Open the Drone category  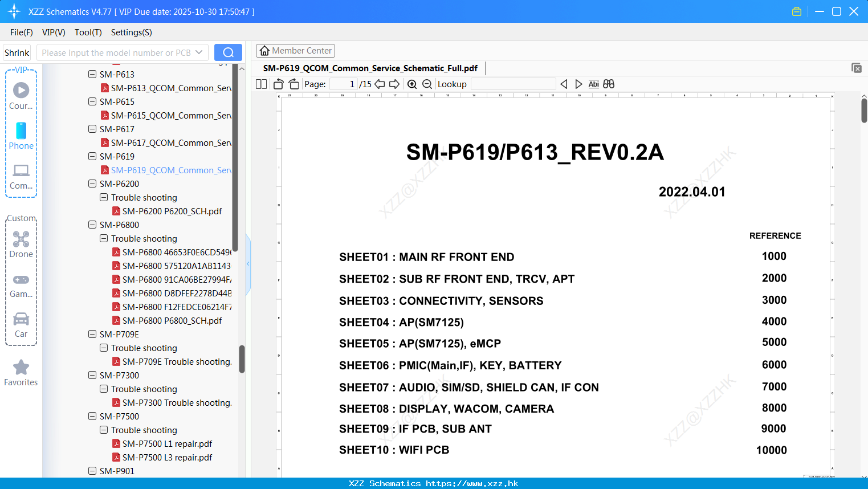click(x=21, y=244)
